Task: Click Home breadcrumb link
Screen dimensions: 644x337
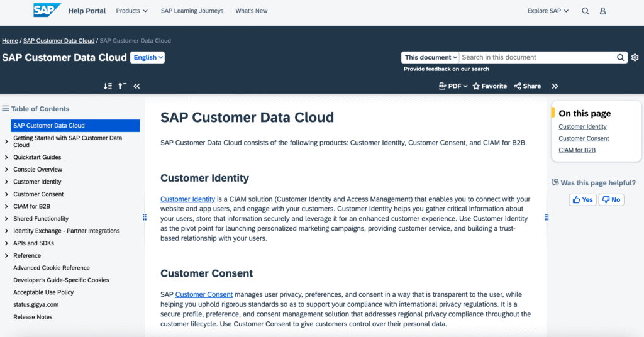Action: [x=10, y=41]
